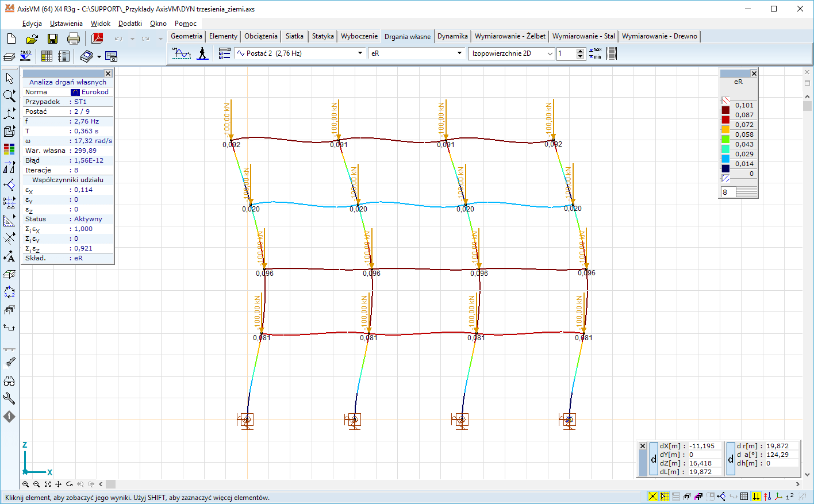Screen dimensions: 814x504
Task: Click the binoculars find icon in sidebar
Action: pyautogui.click(x=9, y=381)
